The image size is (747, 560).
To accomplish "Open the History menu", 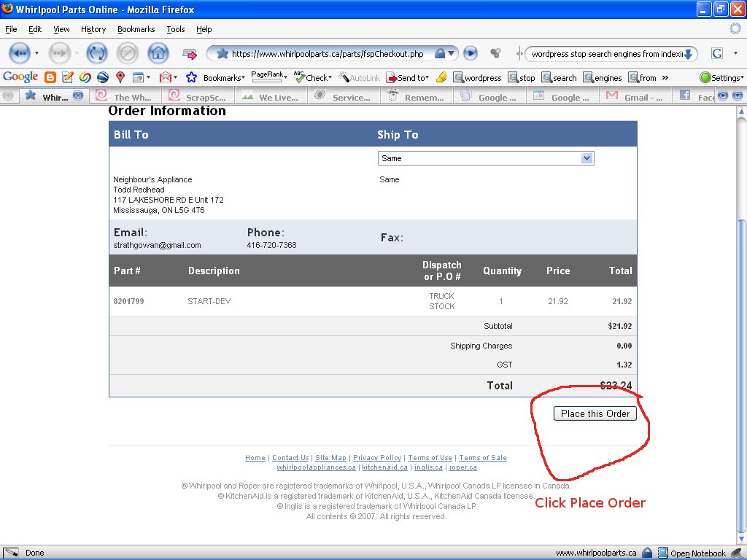I will (93, 29).
